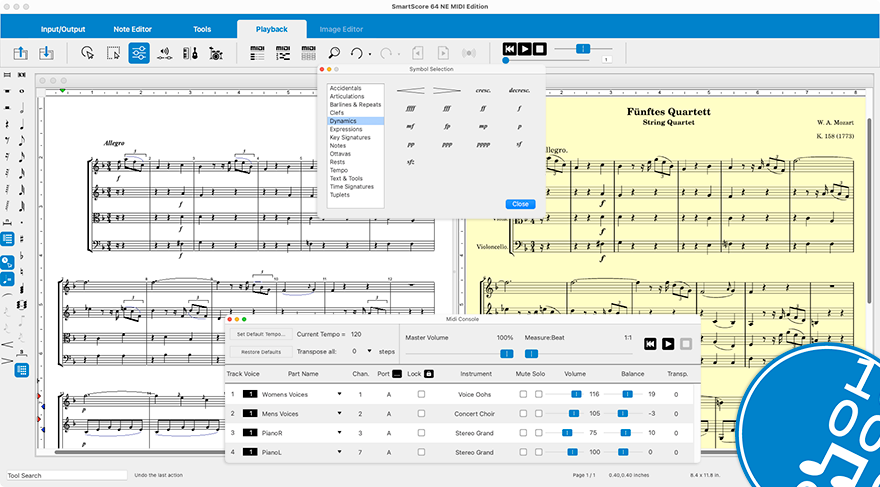Rewind playback in the Midi Console
The image size is (880, 487).
pyautogui.click(x=650, y=344)
